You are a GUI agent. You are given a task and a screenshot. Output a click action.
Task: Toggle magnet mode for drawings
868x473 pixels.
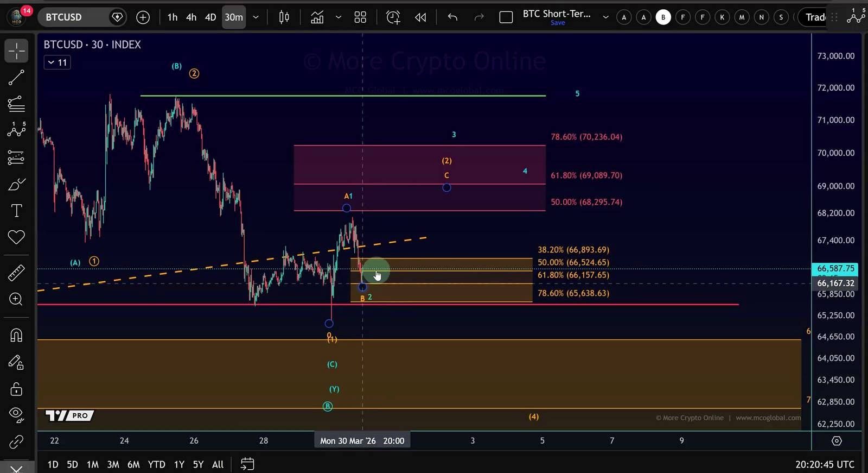click(x=16, y=335)
